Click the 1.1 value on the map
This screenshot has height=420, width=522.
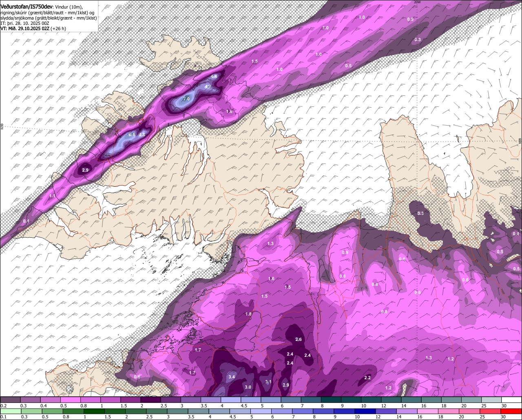coord(52,196)
